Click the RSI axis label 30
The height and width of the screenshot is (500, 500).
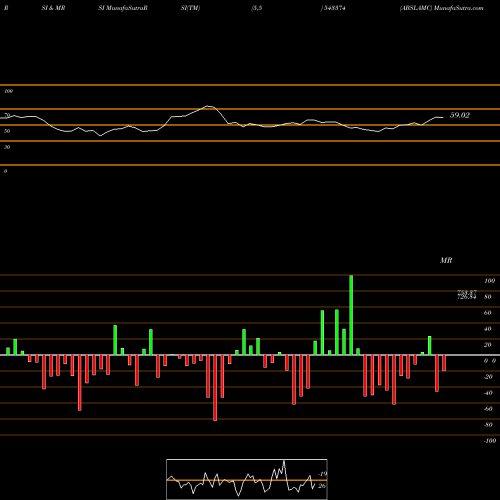pyautogui.click(x=7, y=147)
